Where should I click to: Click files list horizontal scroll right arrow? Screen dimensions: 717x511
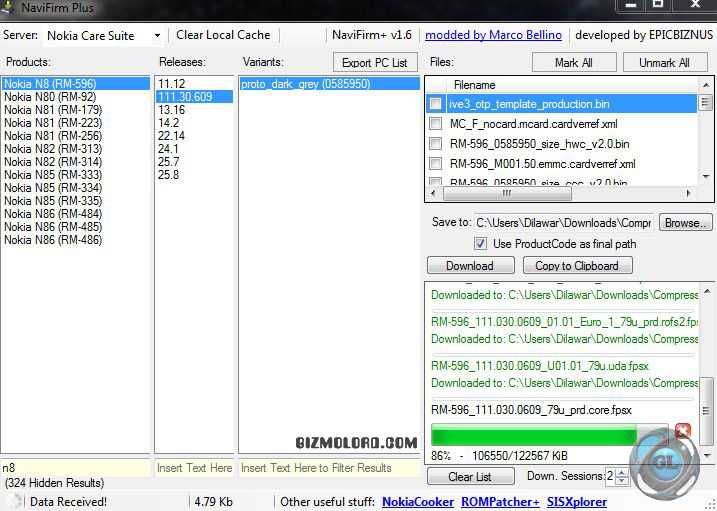click(x=689, y=193)
